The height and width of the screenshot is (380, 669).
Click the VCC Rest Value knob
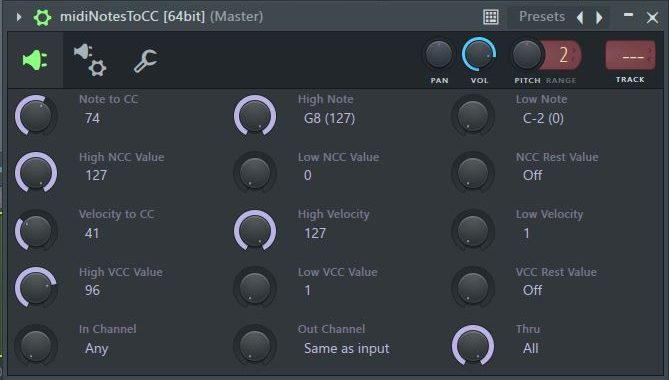473,288
